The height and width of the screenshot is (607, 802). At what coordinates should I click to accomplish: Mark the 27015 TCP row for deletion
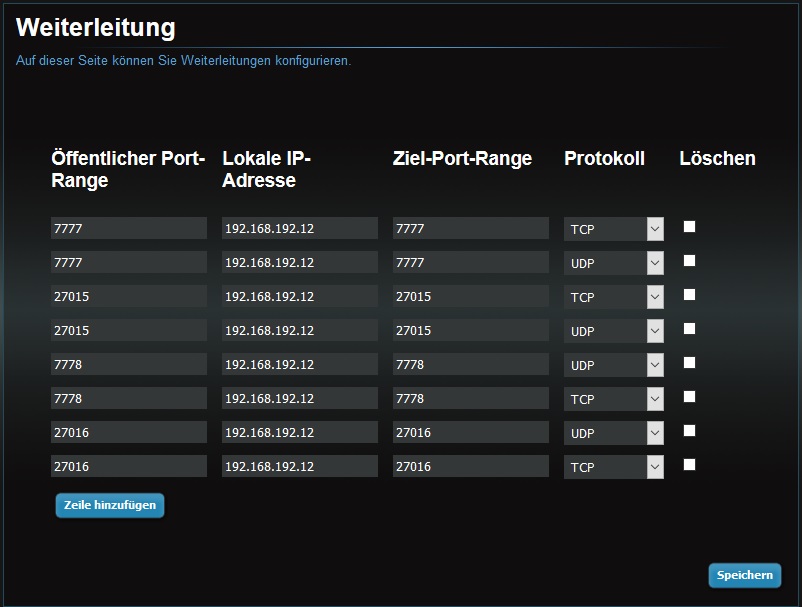click(689, 295)
